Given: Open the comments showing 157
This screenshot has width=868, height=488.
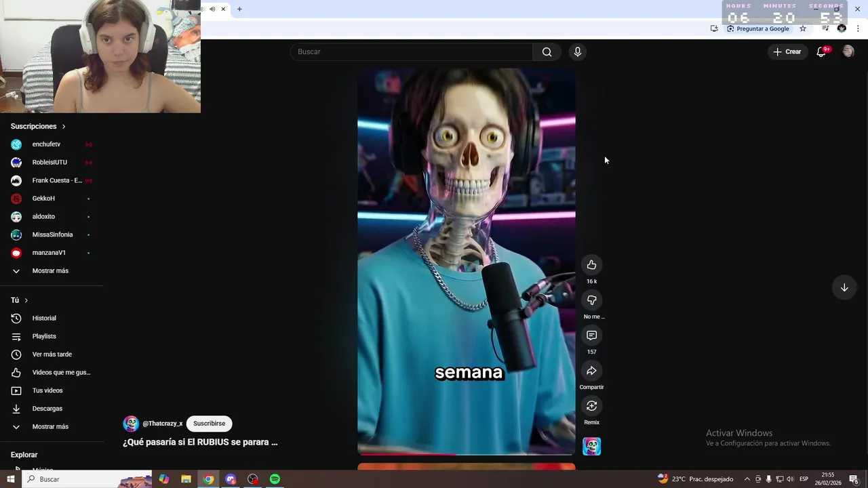Looking at the screenshot, I should coord(591,335).
